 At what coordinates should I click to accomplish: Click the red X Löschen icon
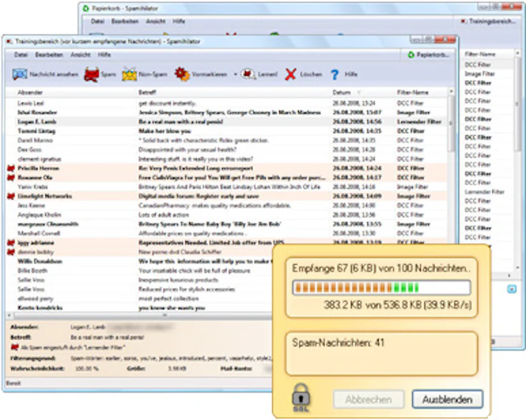290,74
